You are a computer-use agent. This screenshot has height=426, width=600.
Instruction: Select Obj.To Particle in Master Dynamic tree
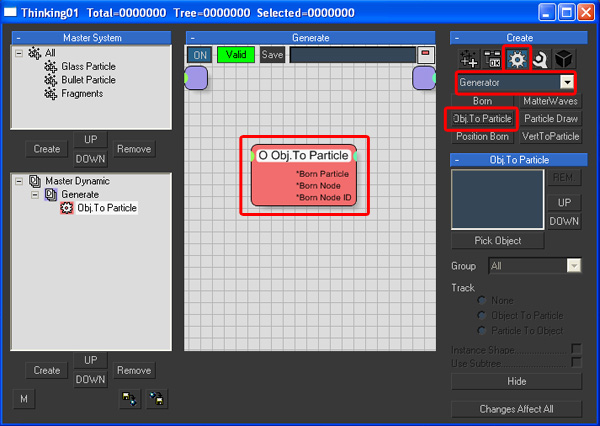[x=107, y=208]
